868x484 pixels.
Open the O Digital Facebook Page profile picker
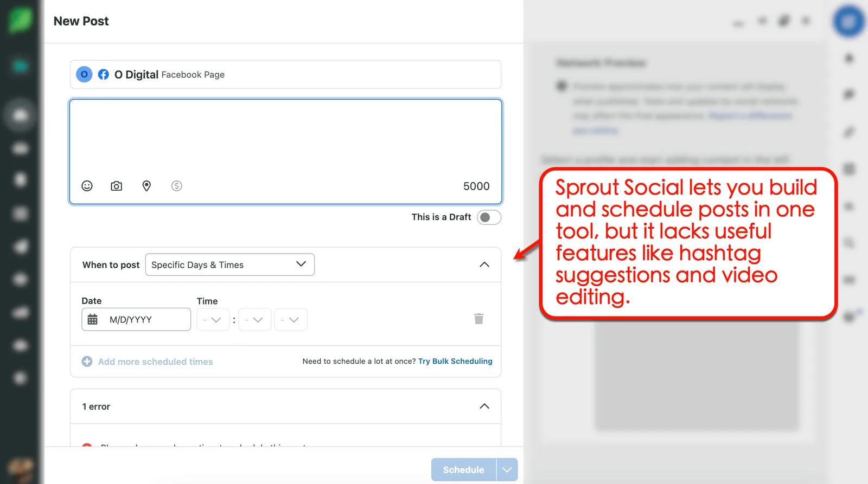(285, 74)
